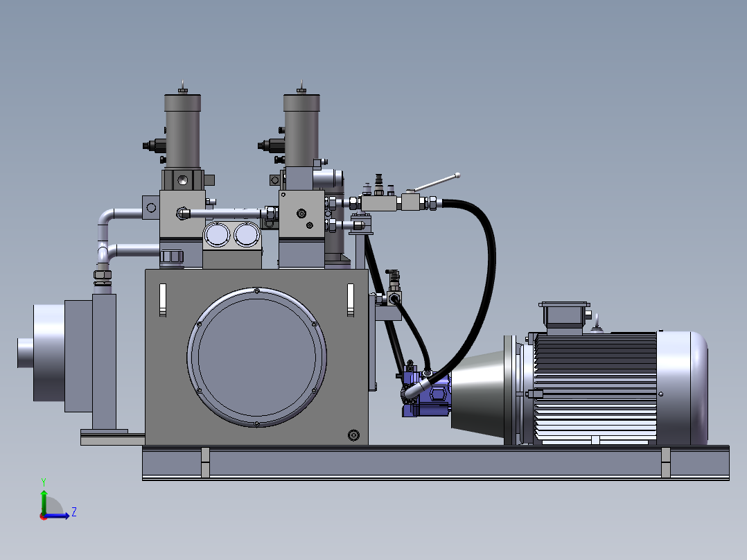747x560 pixels.
Task: Select the round flange at far left
Action: click(x=49, y=353)
